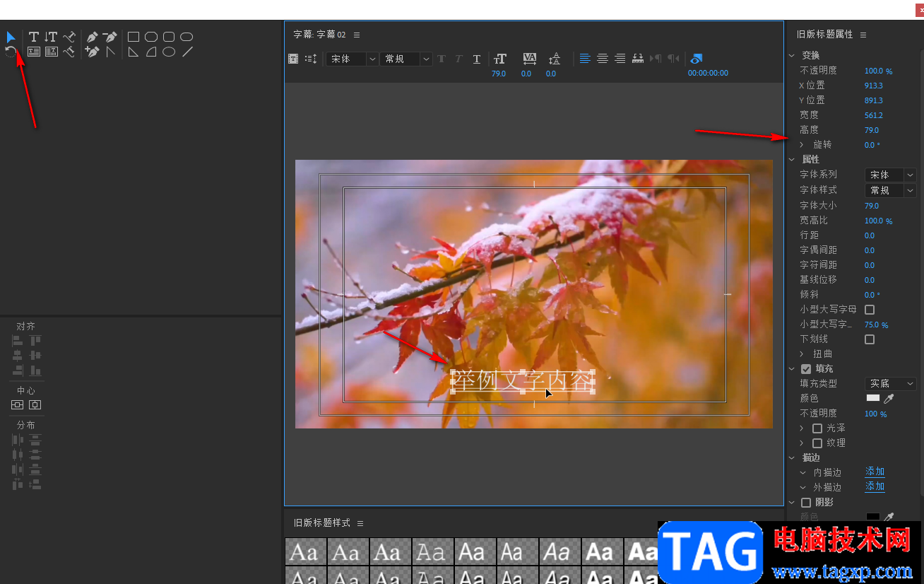Select the Add Anchor Point tool

tap(92, 52)
